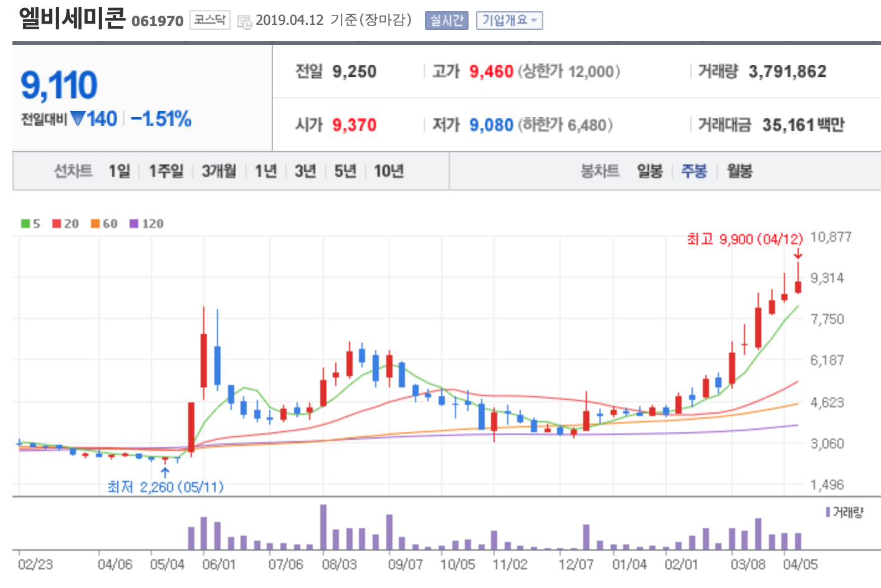Click the current price 9,110

pyautogui.click(x=59, y=85)
